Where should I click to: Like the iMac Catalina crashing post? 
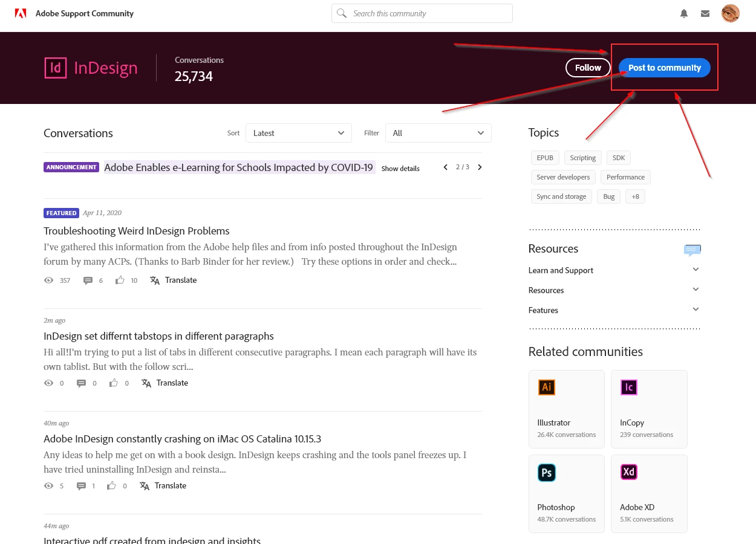coord(112,485)
